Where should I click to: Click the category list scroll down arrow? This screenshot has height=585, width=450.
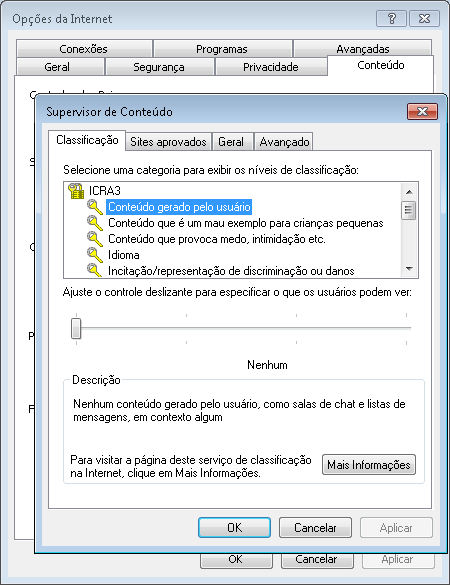point(409,269)
